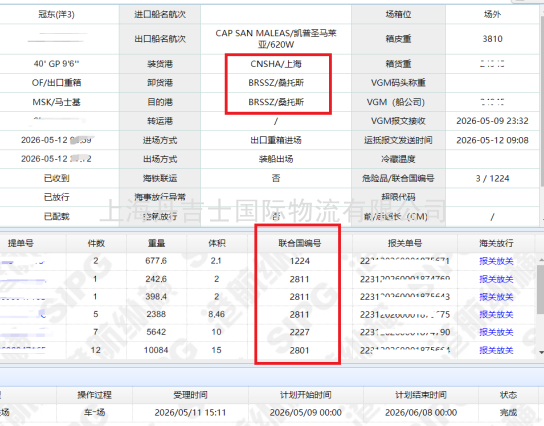Screen dimensions: 544x426
Task: Click the cargo table scrollbar down arrow
Action: (x=541, y=352)
